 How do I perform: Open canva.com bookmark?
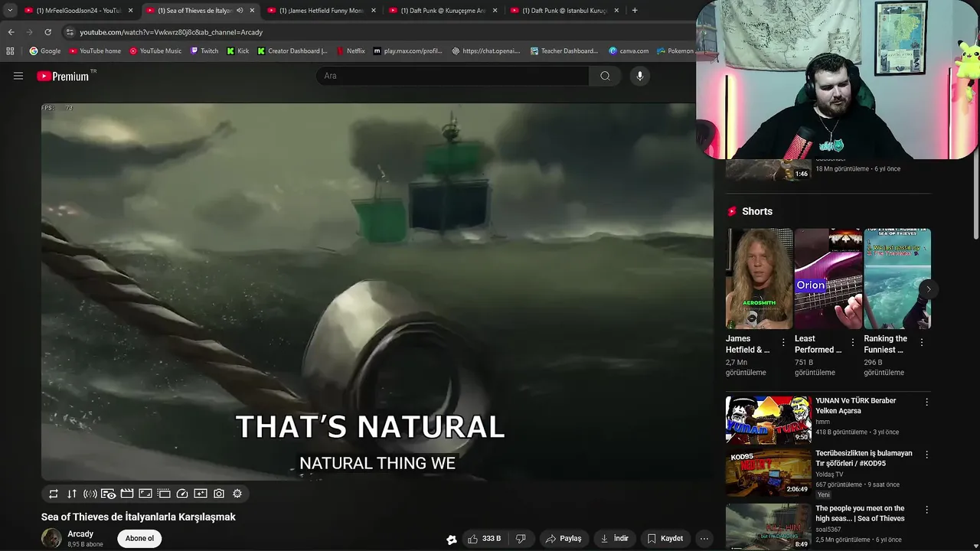tap(629, 51)
